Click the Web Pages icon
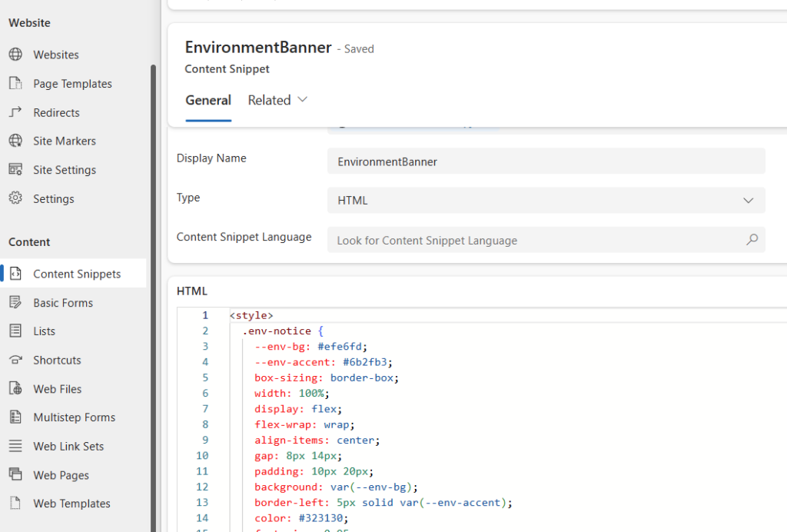The width and height of the screenshot is (787, 532). coord(15,474)
